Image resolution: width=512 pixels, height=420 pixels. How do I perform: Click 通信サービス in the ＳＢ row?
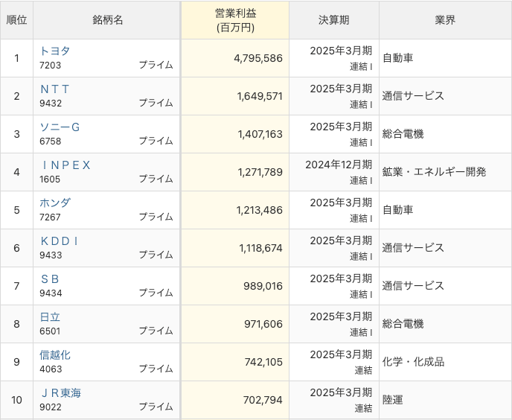click(x=413, y=286)
